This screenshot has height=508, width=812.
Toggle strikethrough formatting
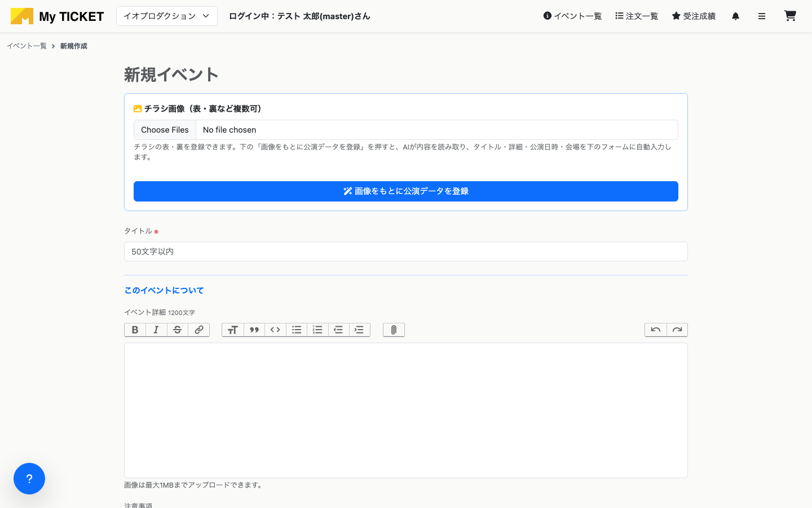coord(178,330)
